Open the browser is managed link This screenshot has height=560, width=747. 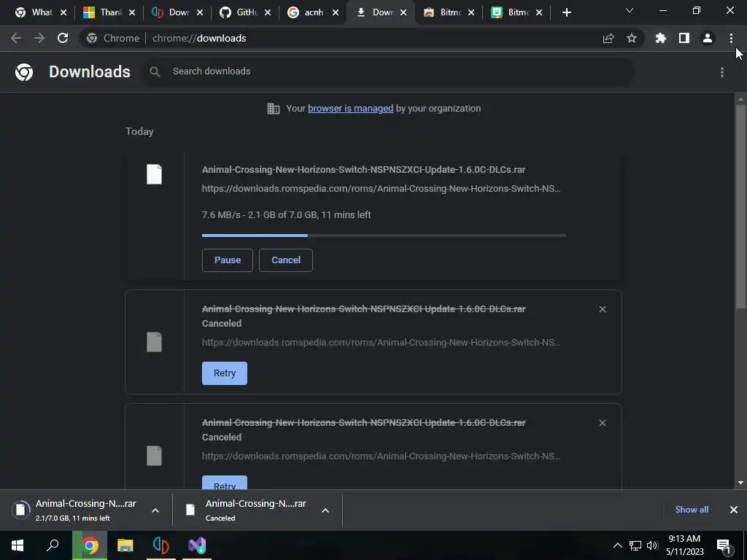351,109
